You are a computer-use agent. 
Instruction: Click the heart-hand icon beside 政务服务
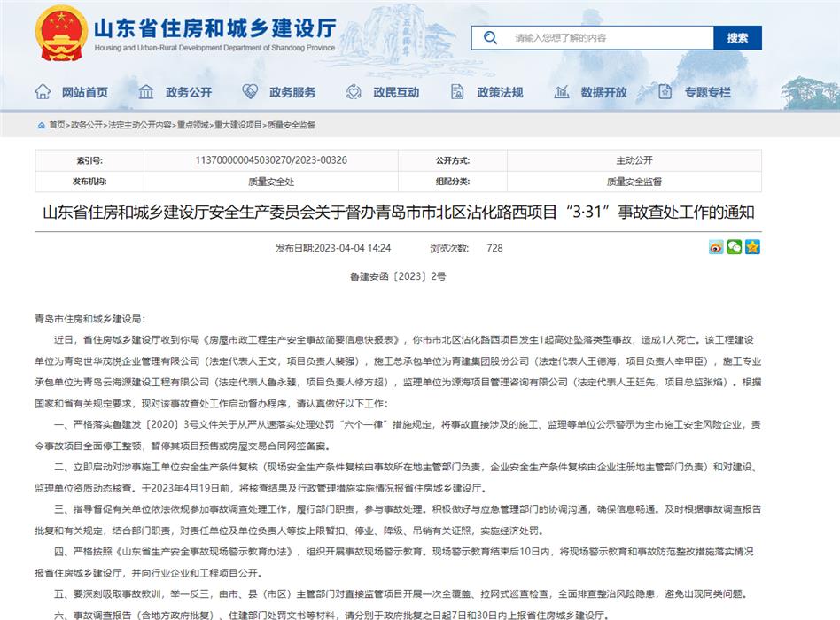[x=251, y=92]
